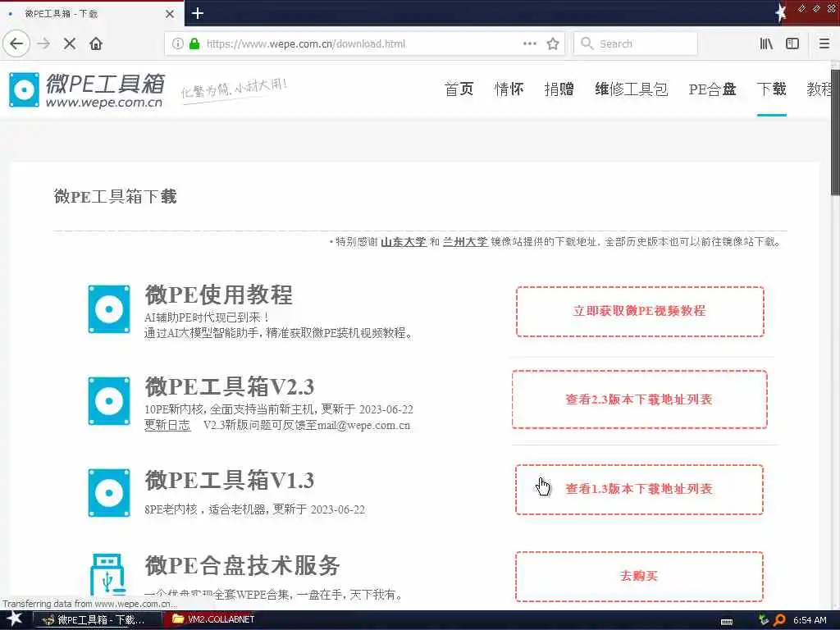The height and width of the screenshot is (630, 840).
Task: Click the 微PE使用教程 heading text
Action: (x=218, y=294)
